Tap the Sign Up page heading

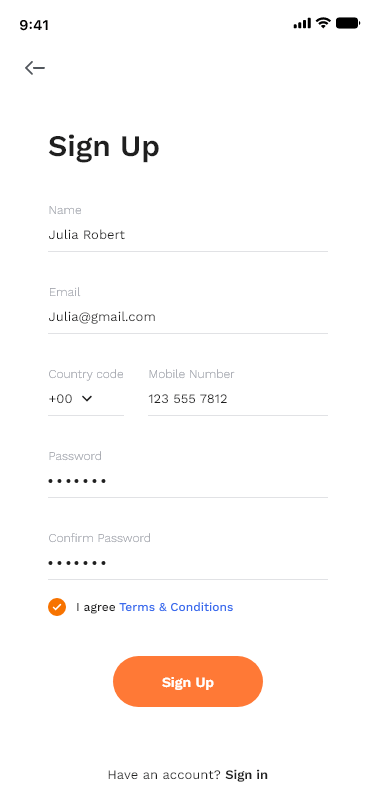[x=104, y=147]
